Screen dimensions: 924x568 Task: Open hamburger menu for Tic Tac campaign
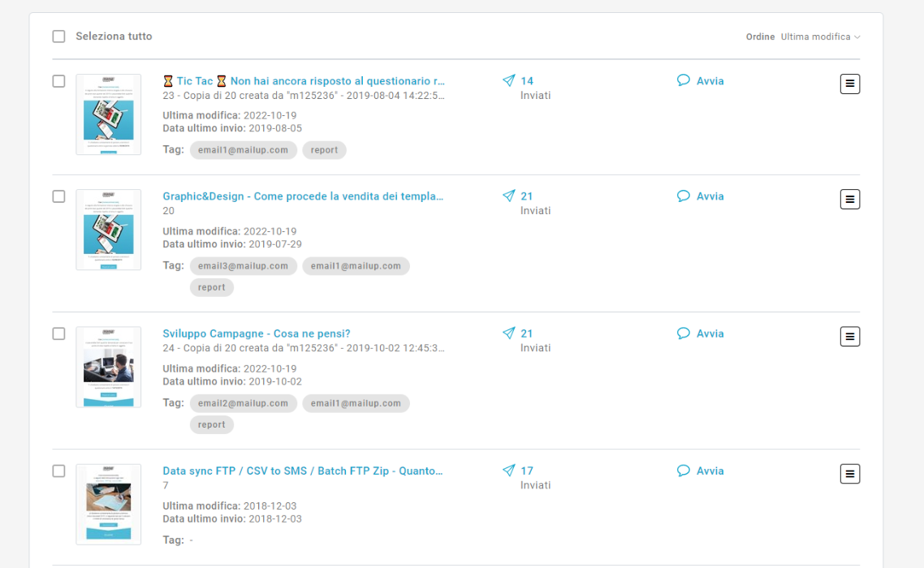(x=849, y=84)
